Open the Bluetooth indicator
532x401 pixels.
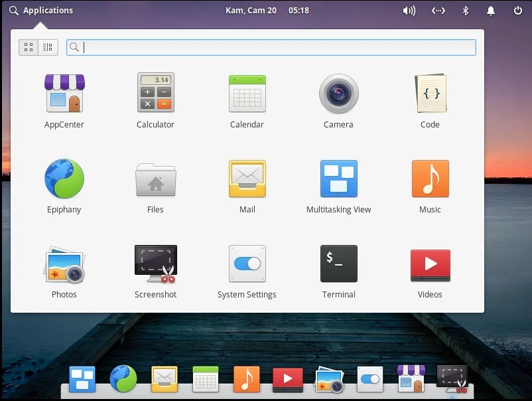tap(466, 11)
